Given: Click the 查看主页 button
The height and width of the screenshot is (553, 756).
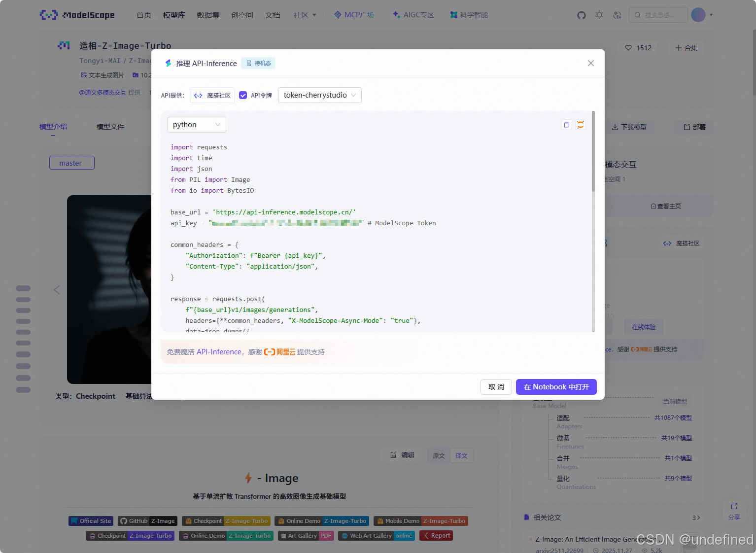Looking at the screenshot, I should (x=666, y=206).
